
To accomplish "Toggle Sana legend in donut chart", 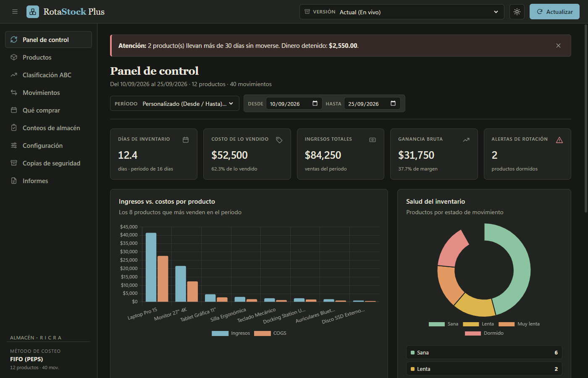I will pos(444,324).
